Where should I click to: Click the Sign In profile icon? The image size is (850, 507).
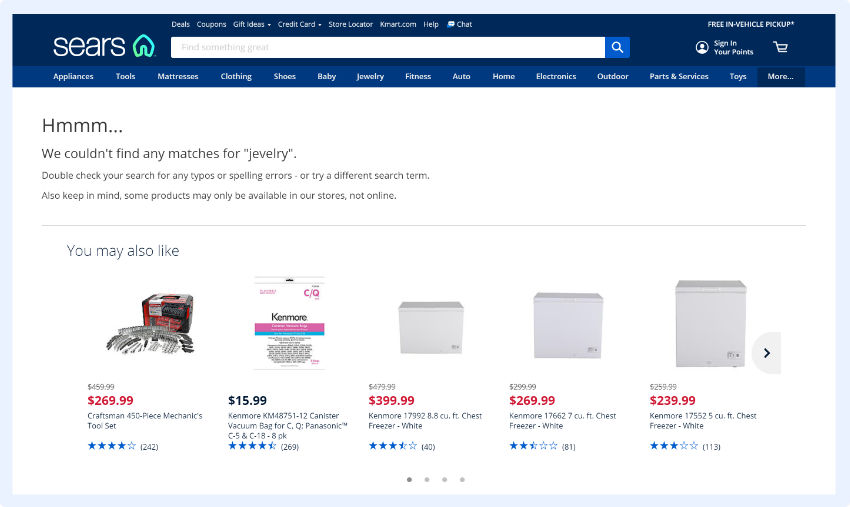(x=702, y=47)
